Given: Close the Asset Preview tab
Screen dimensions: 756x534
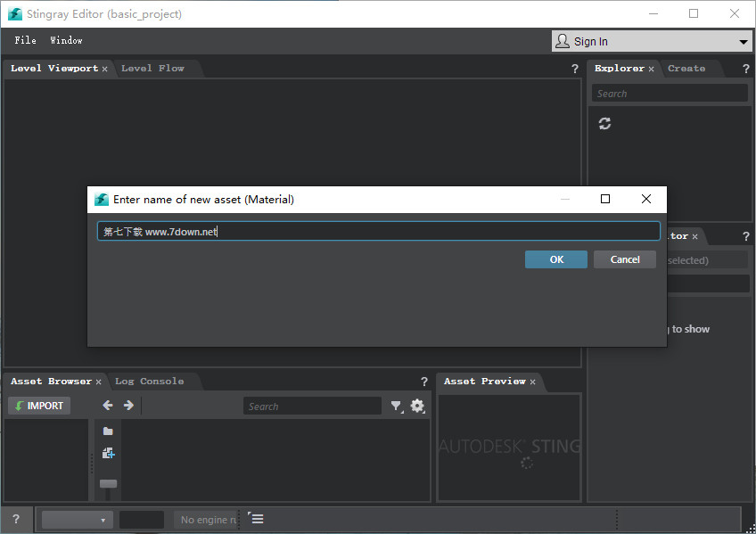Looking at the screenshot, I should click(x=533, y=382).
